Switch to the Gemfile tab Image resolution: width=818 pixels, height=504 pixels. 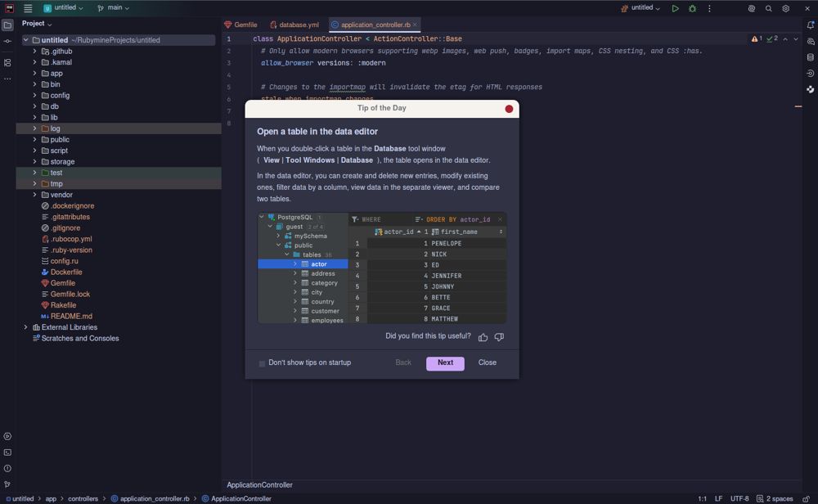click(x=241, y=25)
